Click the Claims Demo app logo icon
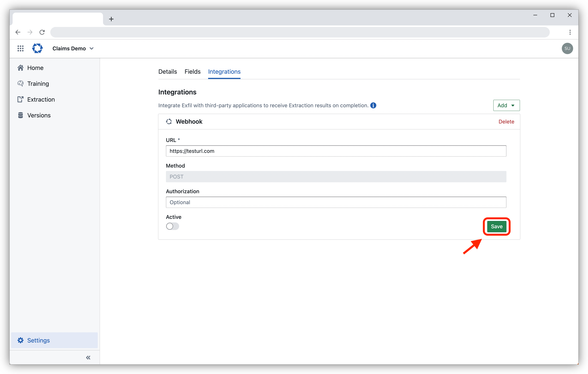 (37, 48)
